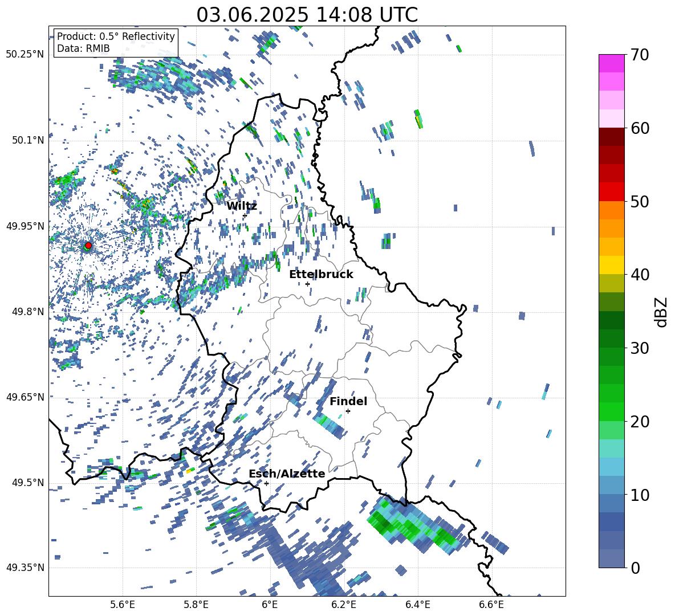The image size is (675, 616).
Task: Click the Data: RMIB text
Action: (x=83, y=48)
